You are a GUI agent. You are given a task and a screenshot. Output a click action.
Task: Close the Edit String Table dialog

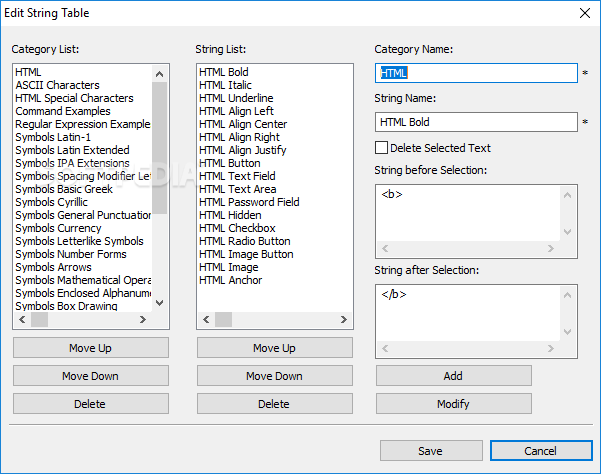pos(584,13)
